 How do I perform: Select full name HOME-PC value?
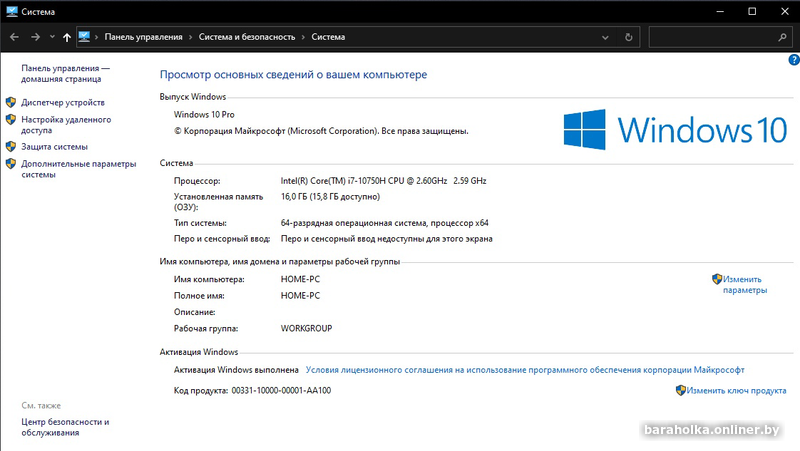pyautogui.click(x=300, y=296)
